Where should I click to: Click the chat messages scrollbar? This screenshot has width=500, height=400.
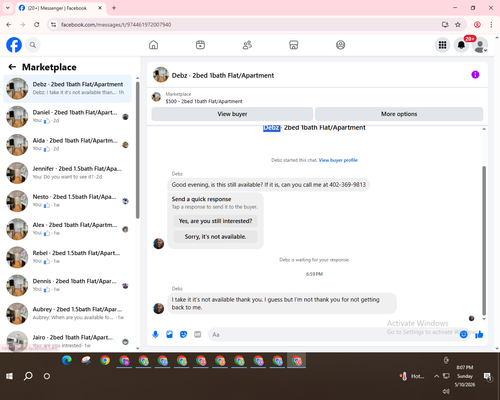tap(484, 241)
